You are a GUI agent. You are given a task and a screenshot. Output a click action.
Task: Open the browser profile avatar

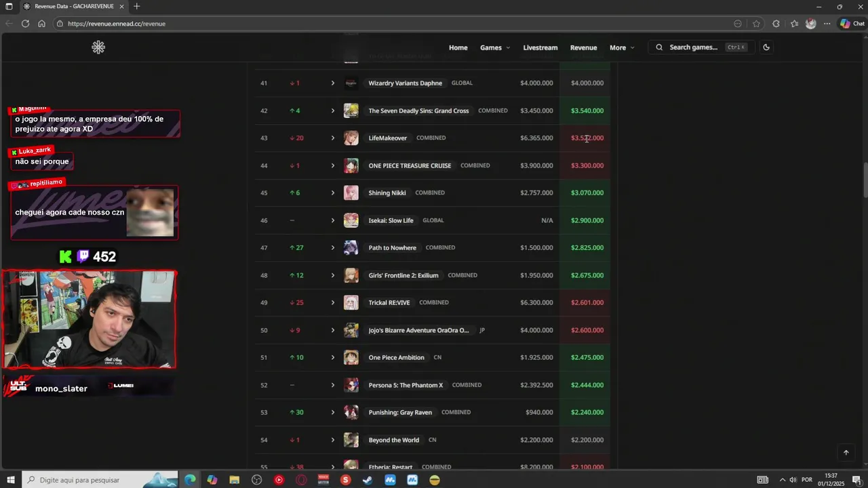(810, 24)
